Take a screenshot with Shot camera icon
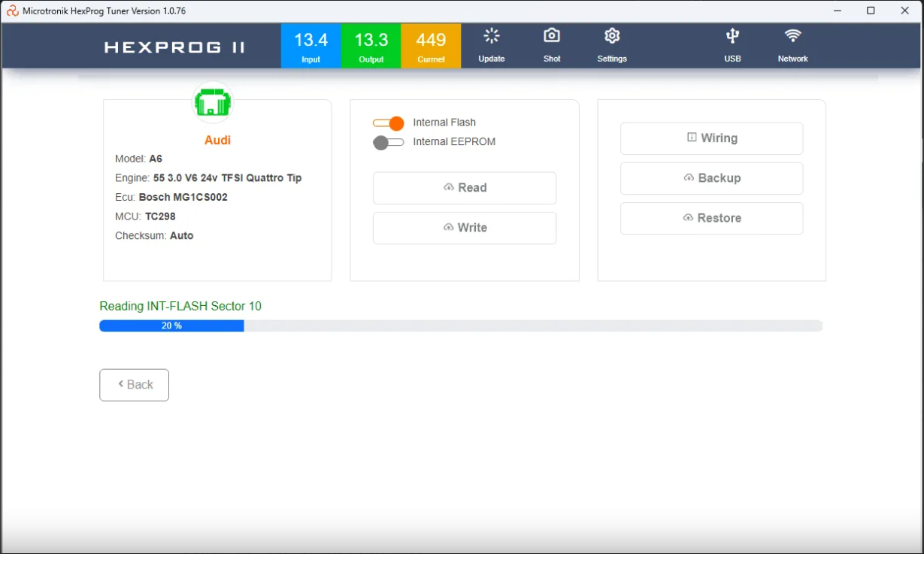The image size is (924, 581). [552, 36]
